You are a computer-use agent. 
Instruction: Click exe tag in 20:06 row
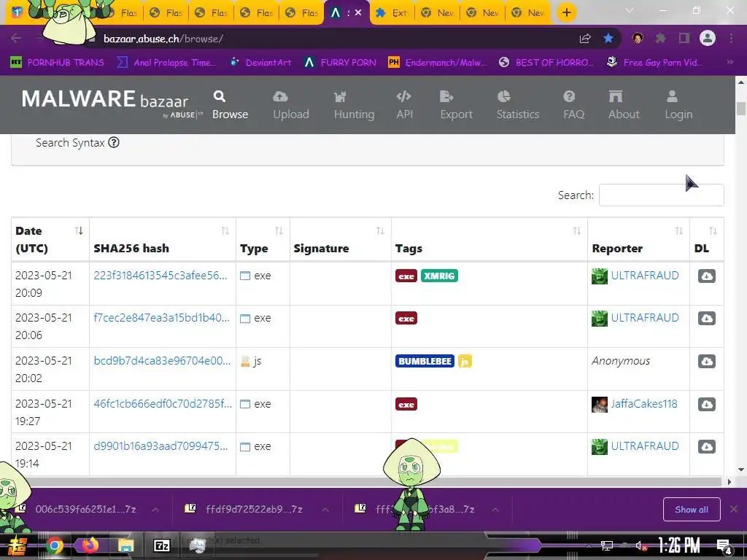point(406,318)
